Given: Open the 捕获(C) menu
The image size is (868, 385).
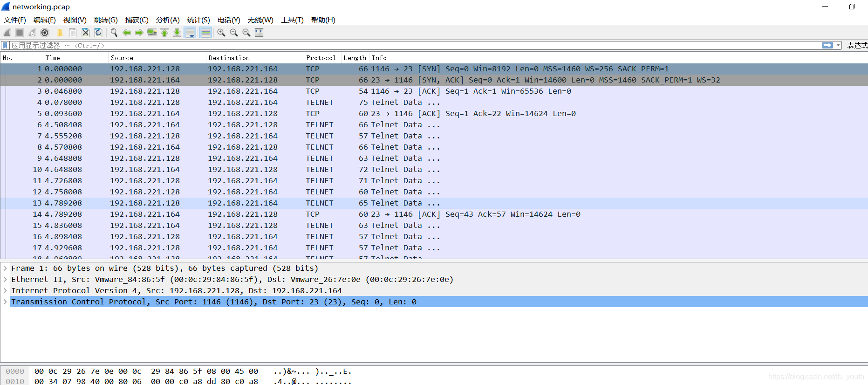Looking at the screenshot, I should coord(137,20).
